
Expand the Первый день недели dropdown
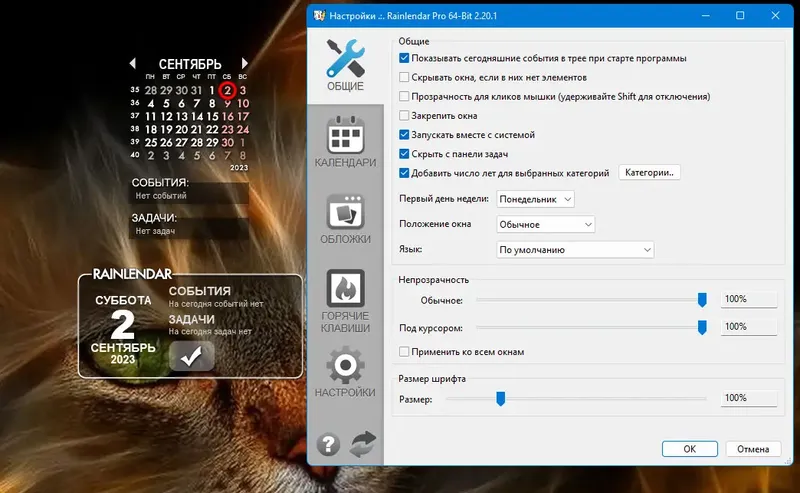[x=535, y=199]
